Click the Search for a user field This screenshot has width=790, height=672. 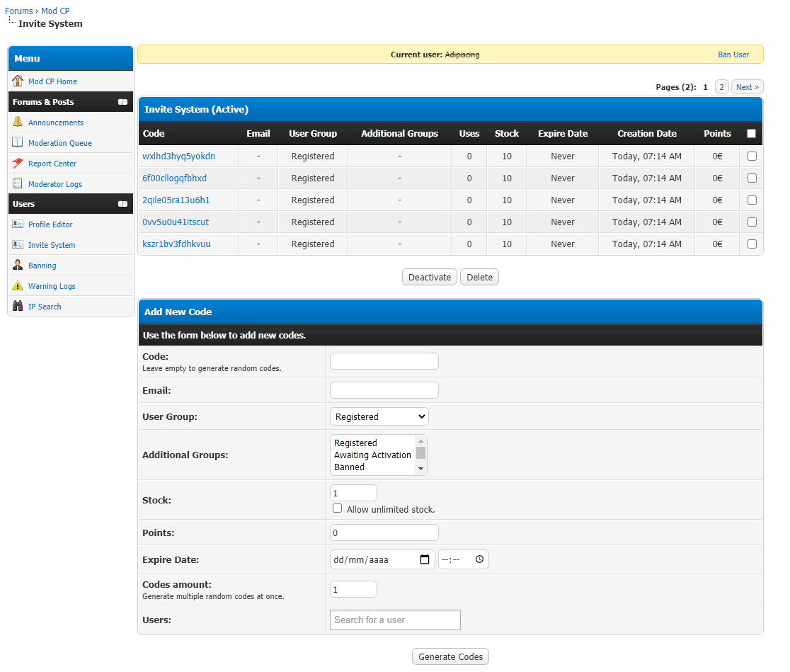point(395,620)
